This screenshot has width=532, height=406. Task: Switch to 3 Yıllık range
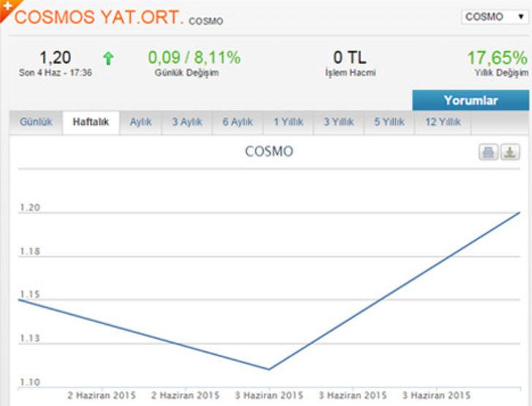(x=338, y=123)
